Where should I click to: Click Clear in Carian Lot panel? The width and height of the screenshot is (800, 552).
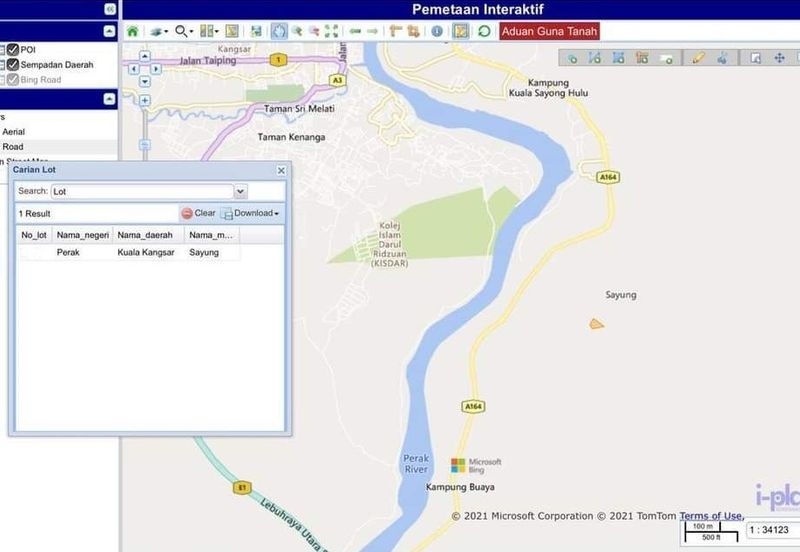(x=198, y=213)
